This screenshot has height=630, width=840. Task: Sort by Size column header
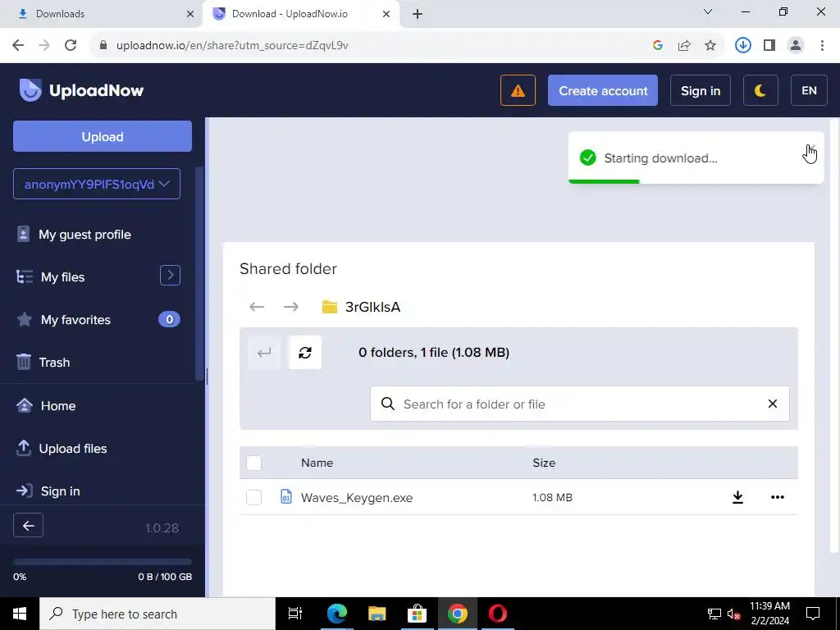point(544,463)
